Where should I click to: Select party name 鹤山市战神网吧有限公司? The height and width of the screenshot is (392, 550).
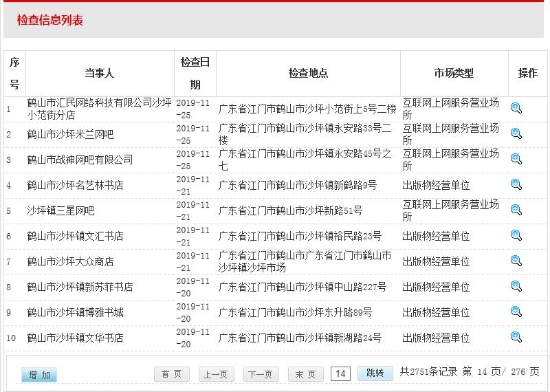(80, 160)
